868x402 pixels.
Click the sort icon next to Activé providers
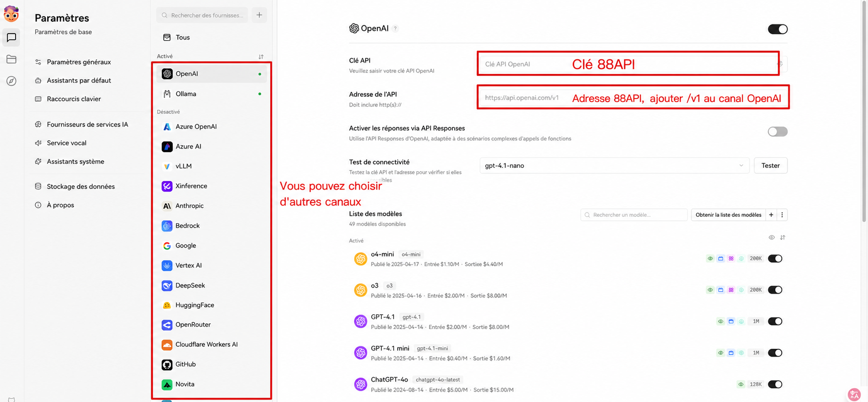261,57
